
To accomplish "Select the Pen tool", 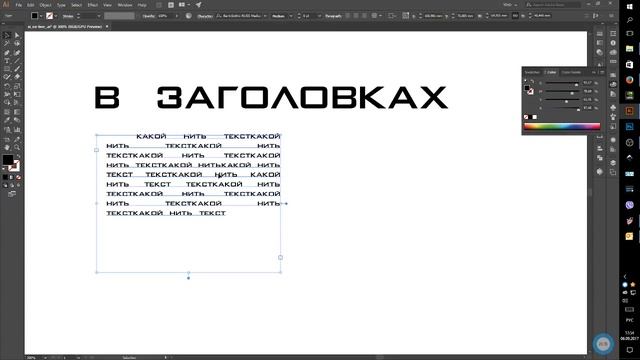I will point(7,53).
